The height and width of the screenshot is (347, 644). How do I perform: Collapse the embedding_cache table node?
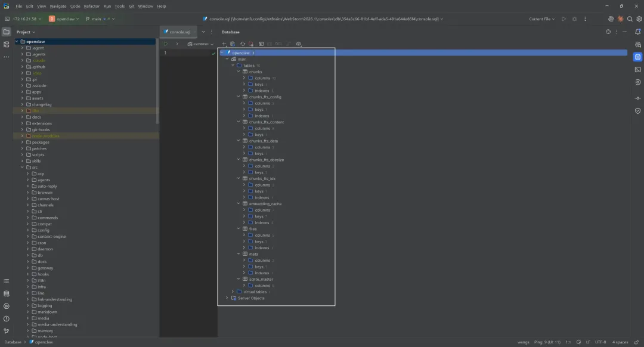point(238,204)
